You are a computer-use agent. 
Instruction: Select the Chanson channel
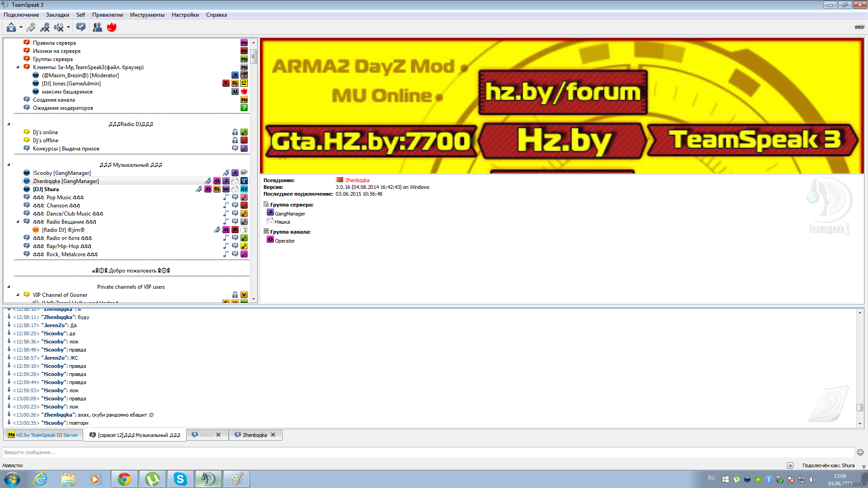click(57, 206)
